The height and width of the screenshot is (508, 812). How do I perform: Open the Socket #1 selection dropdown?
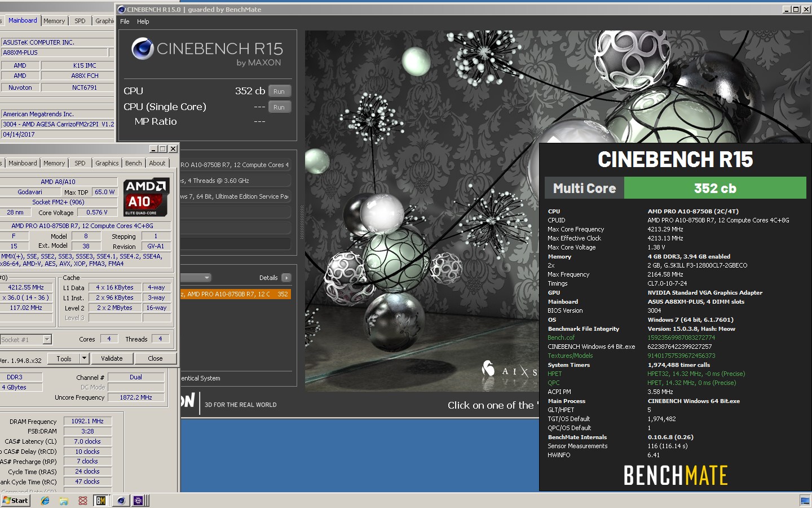tap(47, 340)
